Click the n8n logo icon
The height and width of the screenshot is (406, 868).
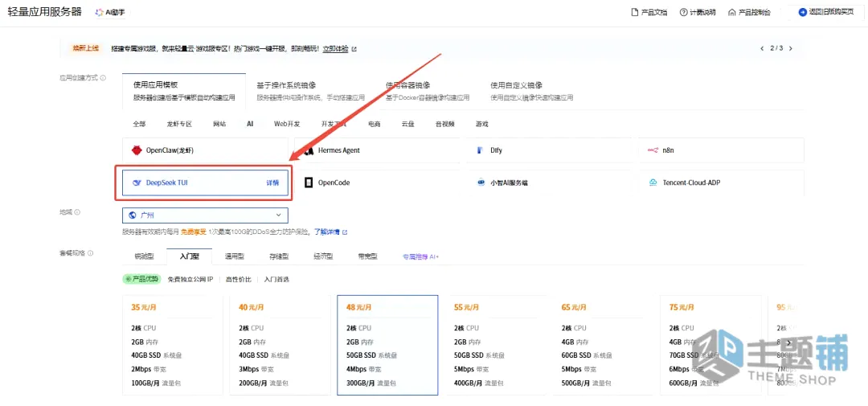653,150
